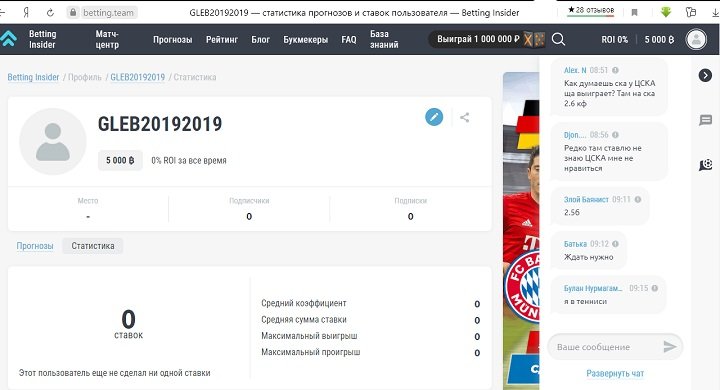Click the info icon beside Alex. N's message time

coord(615,70)
